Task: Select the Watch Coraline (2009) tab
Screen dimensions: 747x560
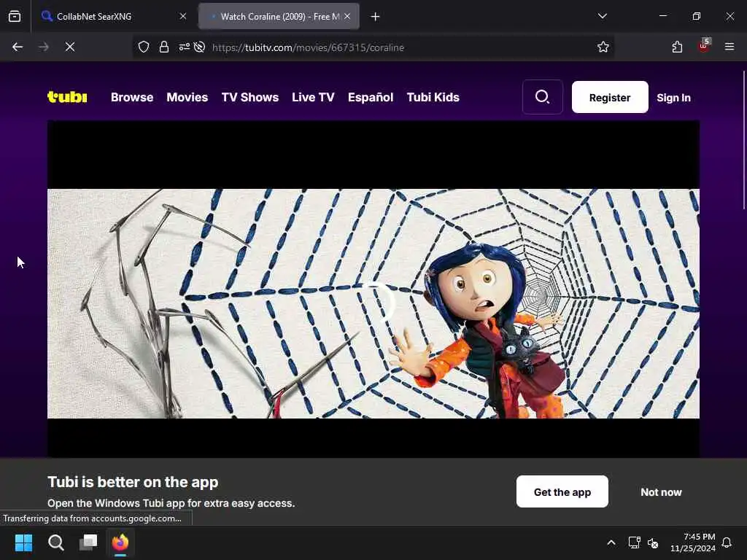Action: pos(279,16)
